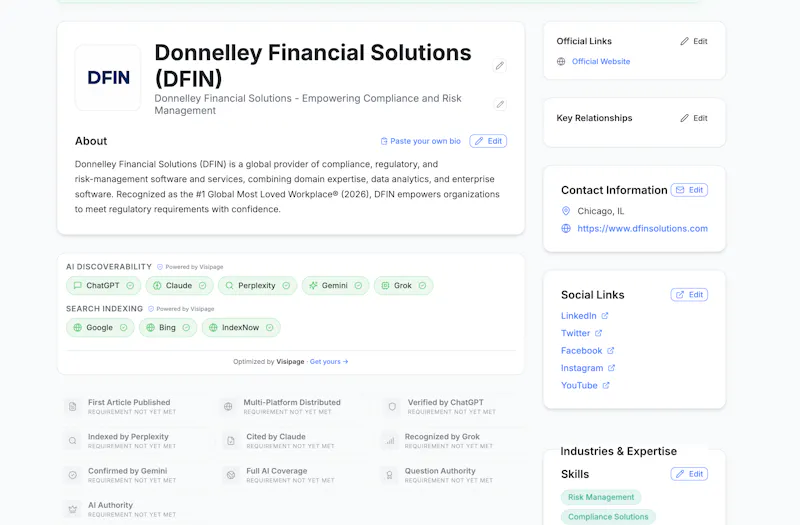This screenshot has height=525, width=800.
Task: Open the LinkedIn social link
Action: (579, 316)
